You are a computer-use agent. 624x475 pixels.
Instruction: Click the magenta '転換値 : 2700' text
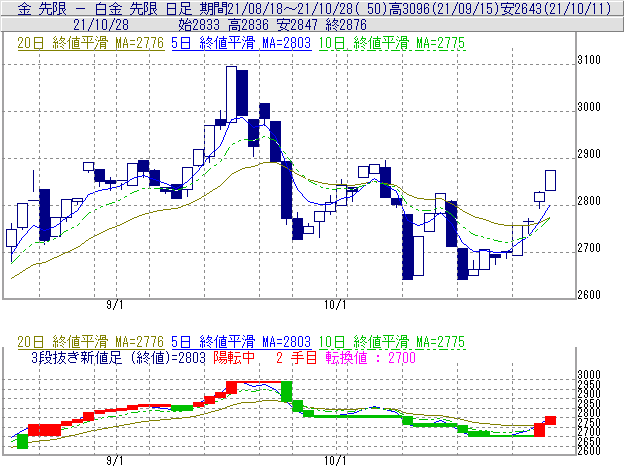point(370,358)
